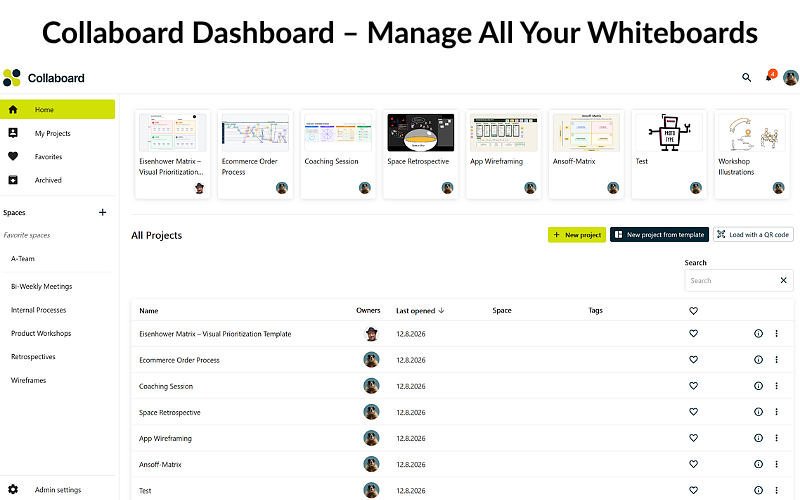Favorite the Space Retrospective row
This screenshot has height=500, width=800.
[693, 412]
